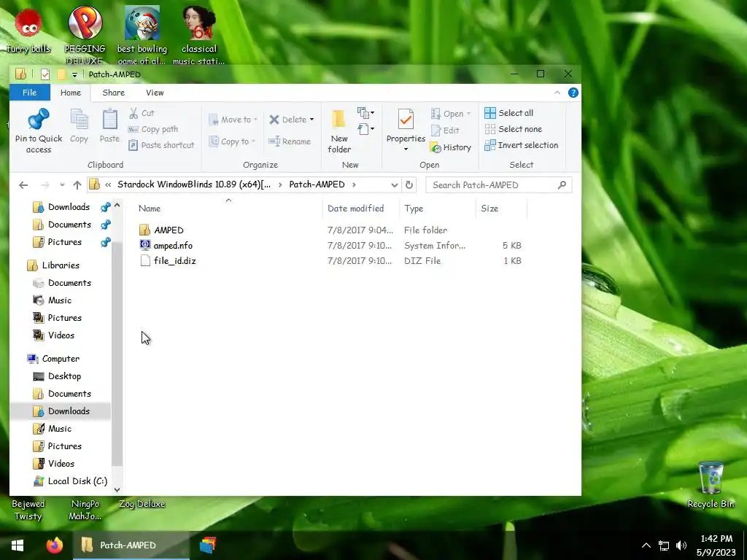Click Stardock WindowBlinds breadcrumb segment
The width and height of the screenshot is (747, 560).
pos(194,184)
